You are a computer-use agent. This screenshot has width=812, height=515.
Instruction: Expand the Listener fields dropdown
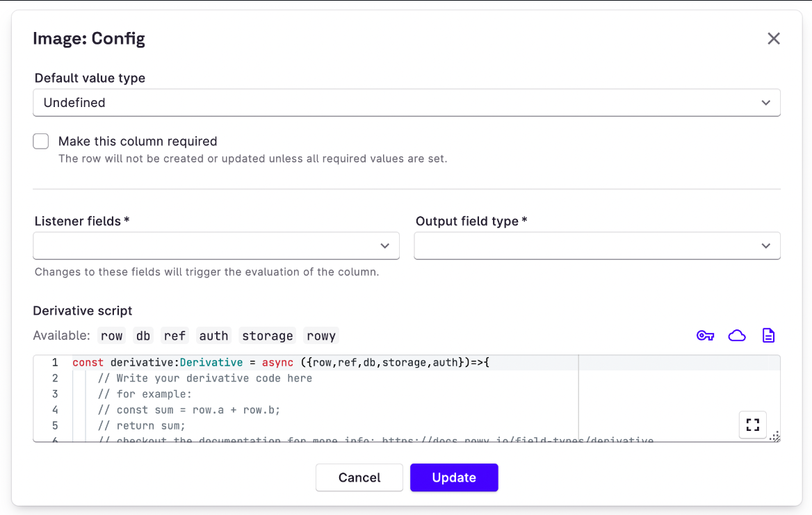coord(216,246)
